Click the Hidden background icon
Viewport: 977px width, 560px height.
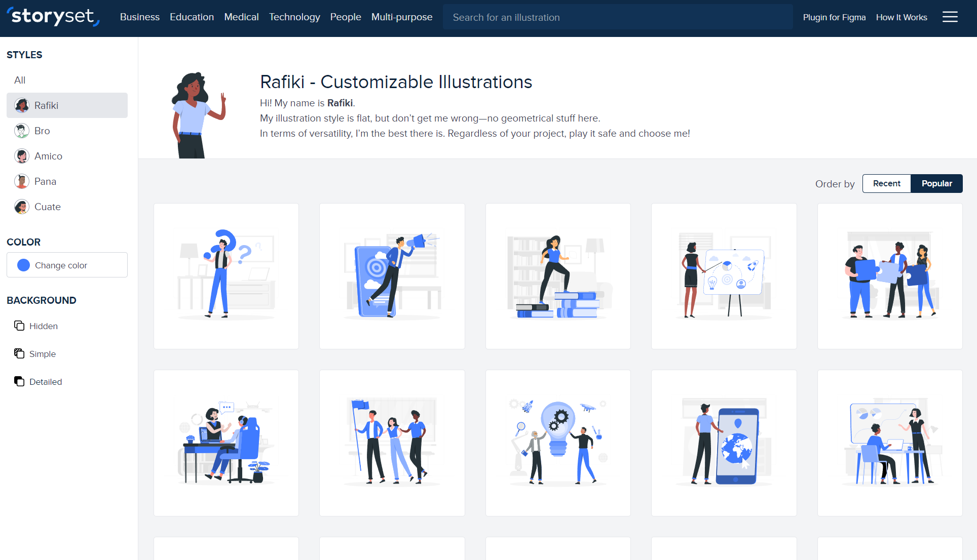(x=19, y=326)
